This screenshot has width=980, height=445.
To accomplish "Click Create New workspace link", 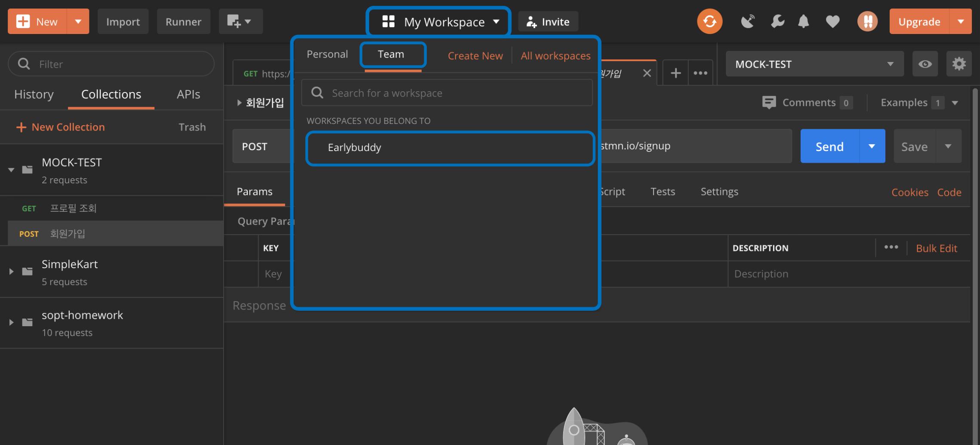I will tap(475, 56).
